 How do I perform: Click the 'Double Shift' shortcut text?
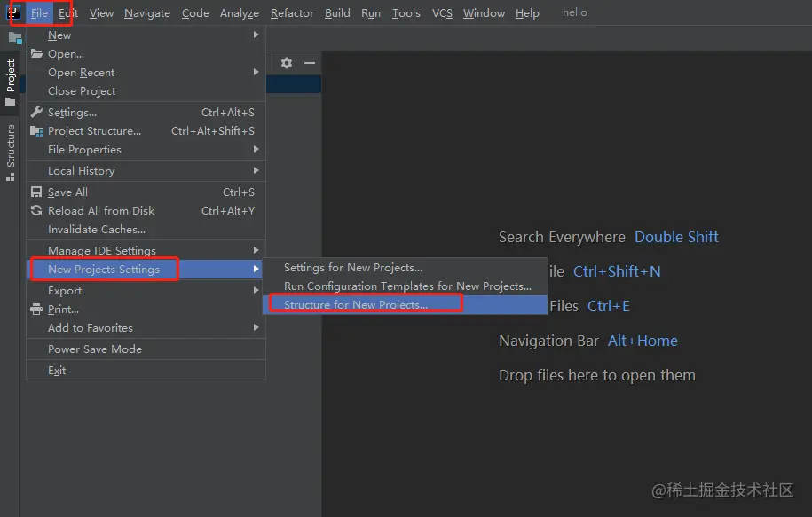point(676,237)
